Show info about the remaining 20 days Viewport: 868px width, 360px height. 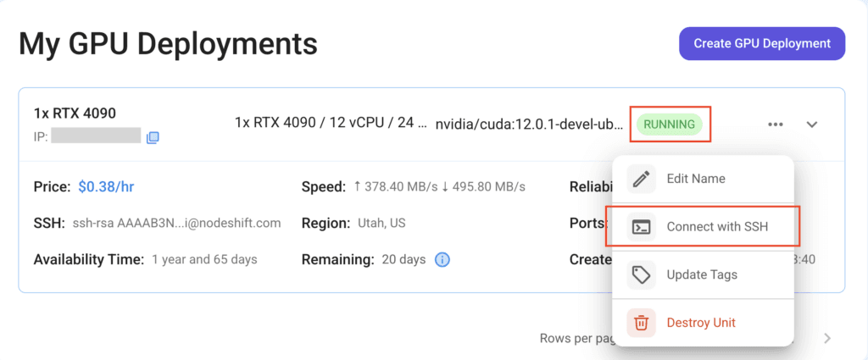[442, 259]
